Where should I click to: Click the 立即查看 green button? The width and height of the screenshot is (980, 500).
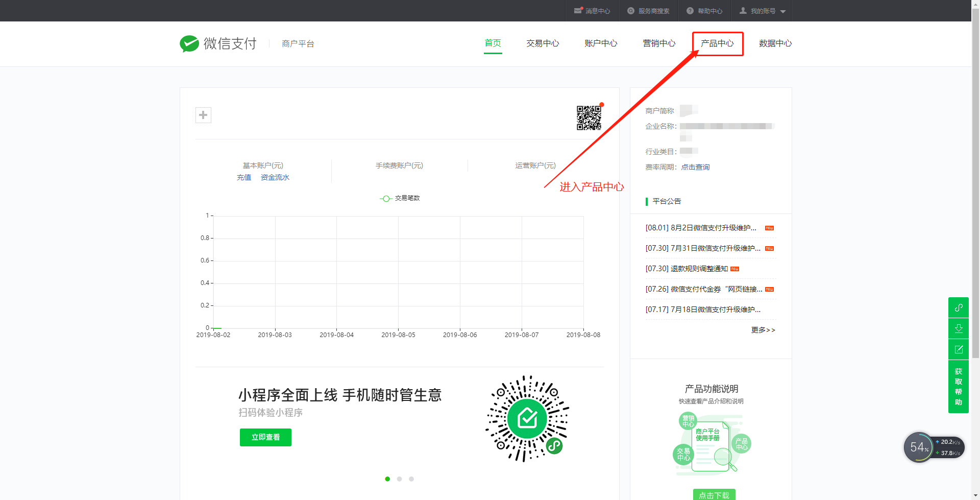[x=265, y=437]
